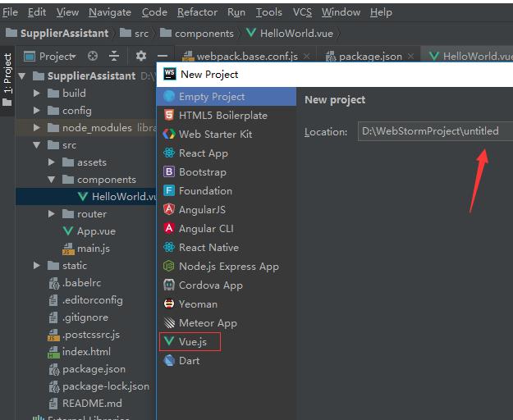
Task: Select the HTML5 Boilerplate icon
Action: (x=169, y=115)
